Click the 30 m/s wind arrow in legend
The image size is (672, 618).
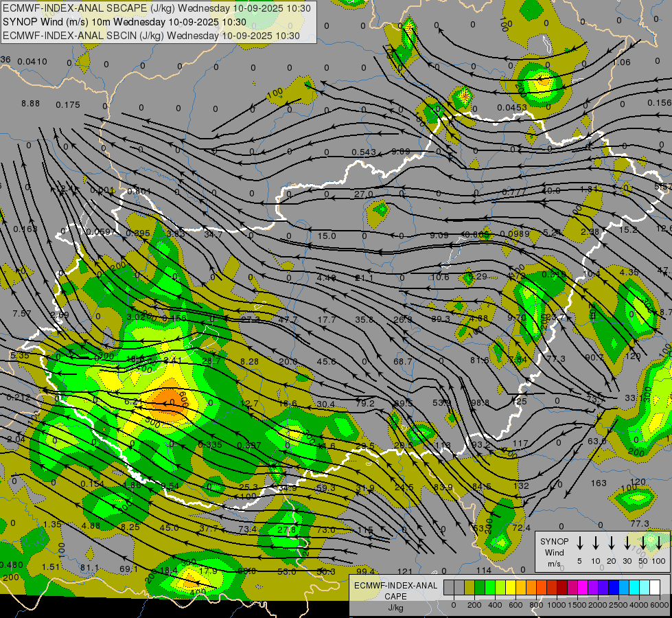pyautogui.click(x=627, y=542)
